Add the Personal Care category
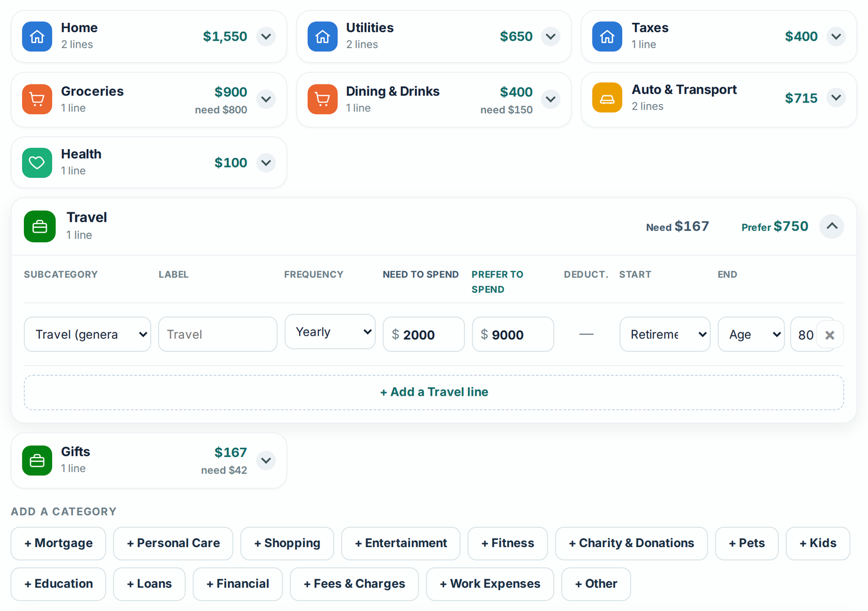Viewport: 868px width, 611px height. point(173,543)
